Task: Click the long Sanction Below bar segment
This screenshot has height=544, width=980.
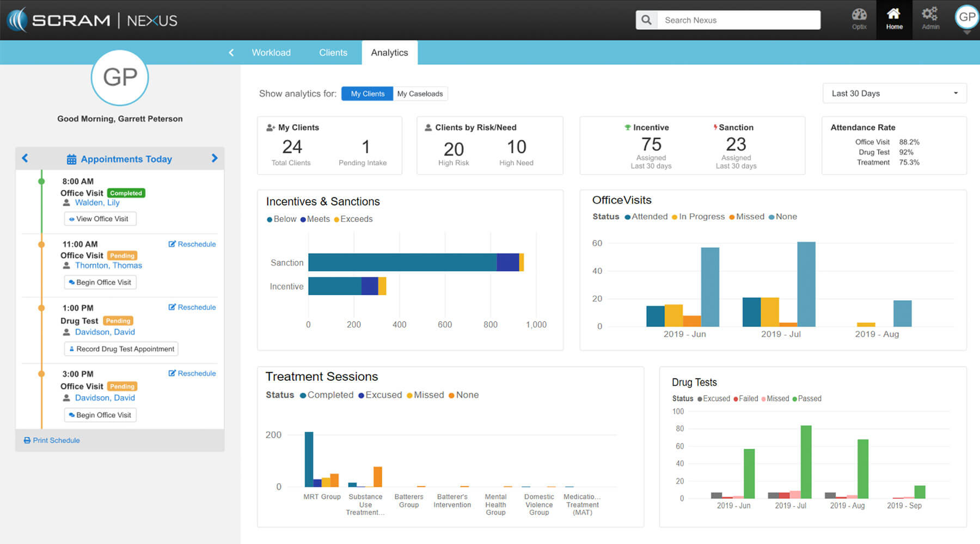Action: tap(402, 262)
